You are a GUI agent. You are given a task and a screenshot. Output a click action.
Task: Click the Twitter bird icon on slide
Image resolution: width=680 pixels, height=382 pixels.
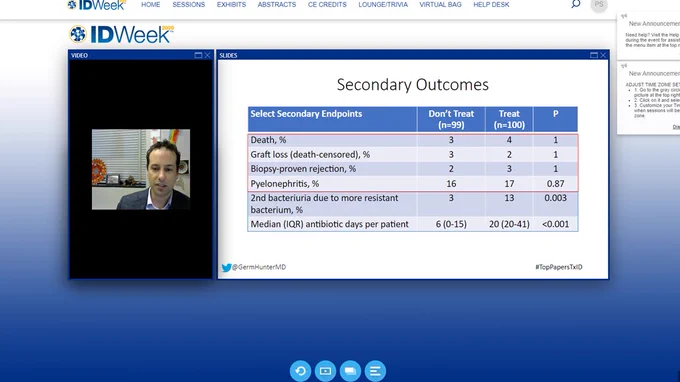226,268
